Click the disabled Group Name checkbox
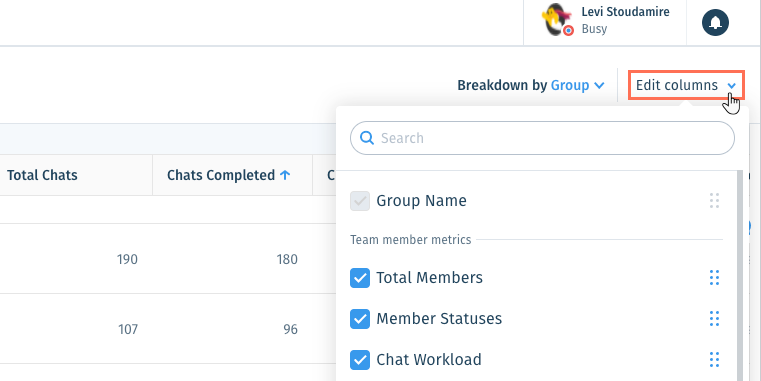This screenshot has height=381, width=761. [x=360, y=201]
